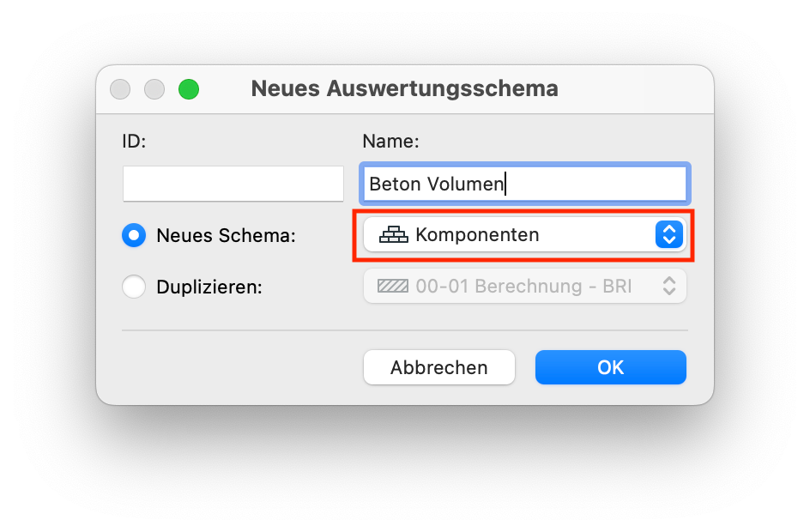
Task: Select the Duplizieren radio button
Action: tap(134, 286)
